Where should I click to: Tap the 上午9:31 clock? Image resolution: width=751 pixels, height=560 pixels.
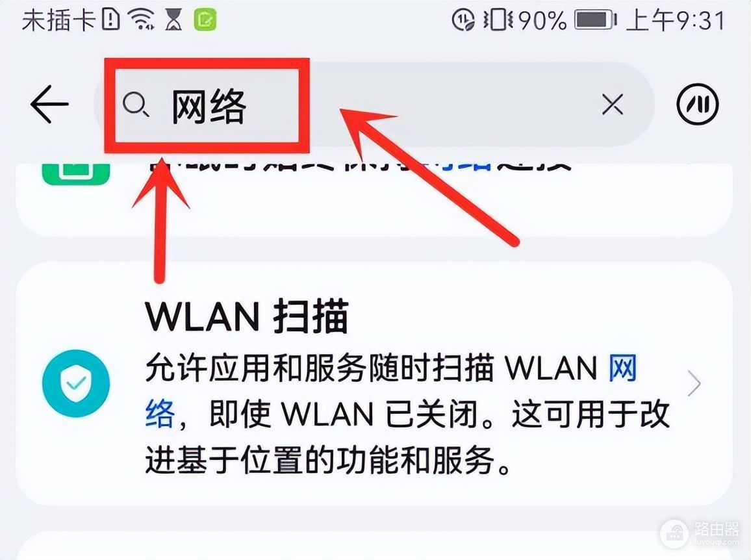(676, 21)
